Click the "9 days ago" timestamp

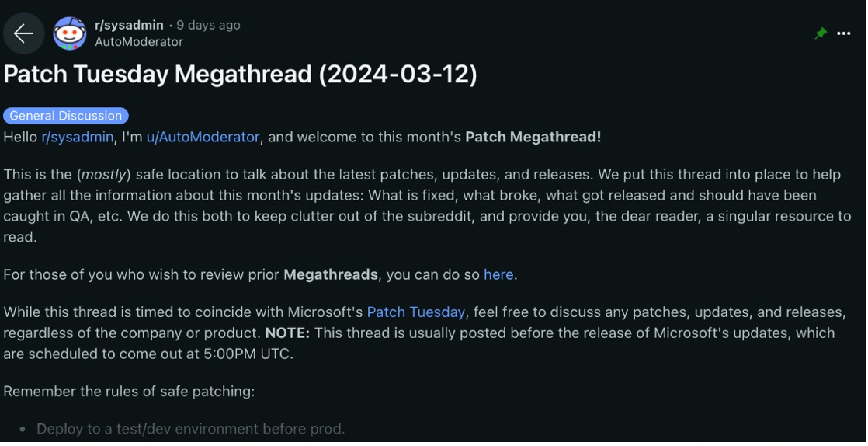(x=208, y=25)
